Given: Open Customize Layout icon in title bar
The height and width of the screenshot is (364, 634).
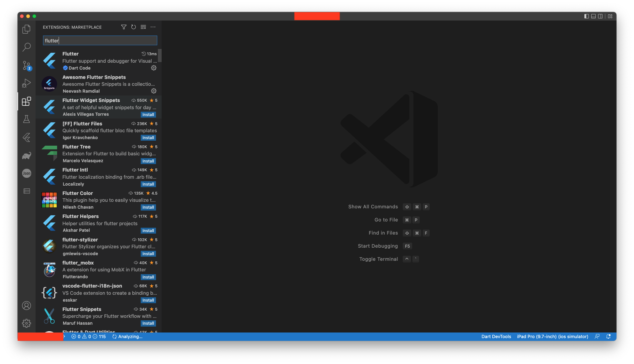Looking at the screenshot, I should [610, 16].
